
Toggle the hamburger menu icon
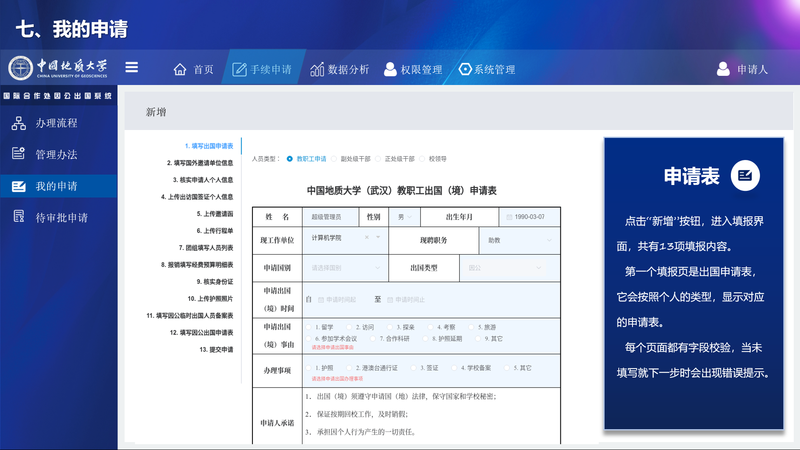(131, 68)
